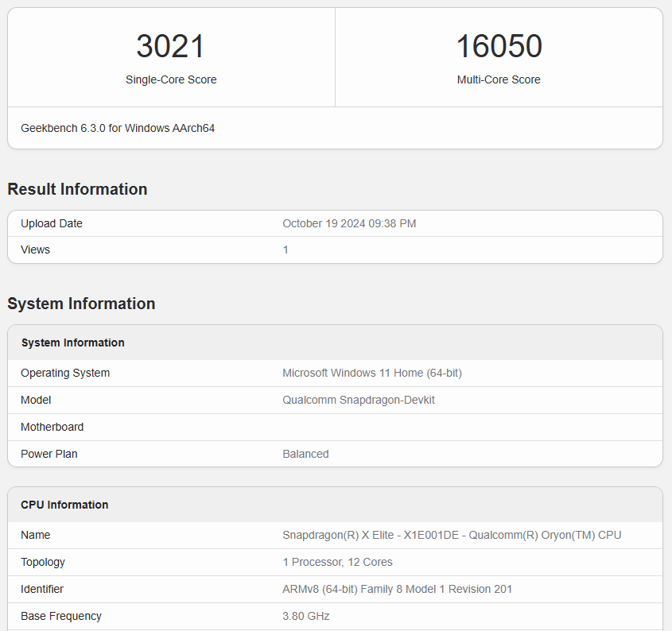Click the Topology row showing 12 Cores

pyautogui.click(x=337, y=562)
